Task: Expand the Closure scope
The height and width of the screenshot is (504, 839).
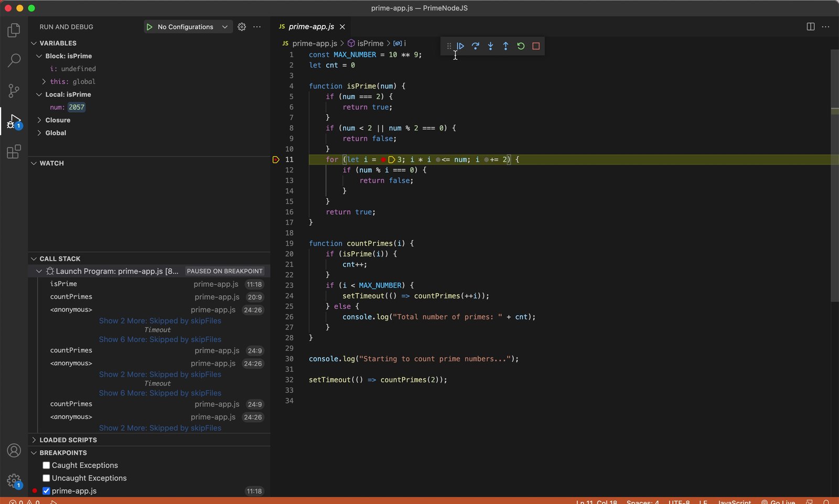Action: (39, 120)
